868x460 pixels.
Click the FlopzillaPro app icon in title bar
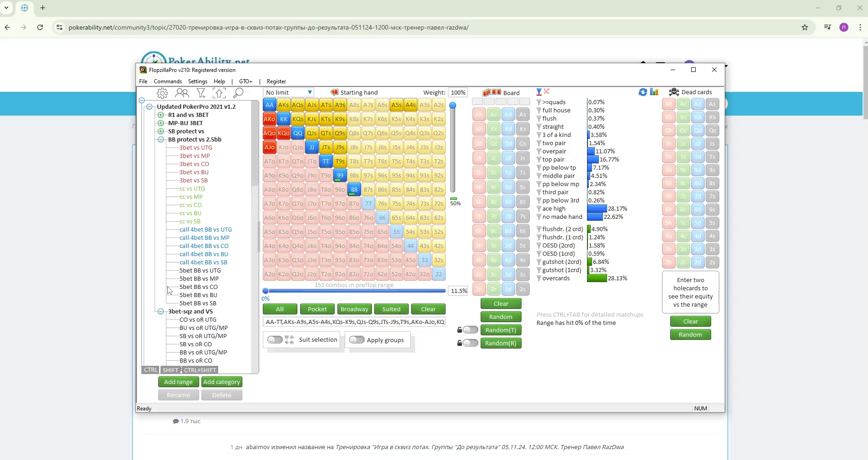(x=143, y=70)
